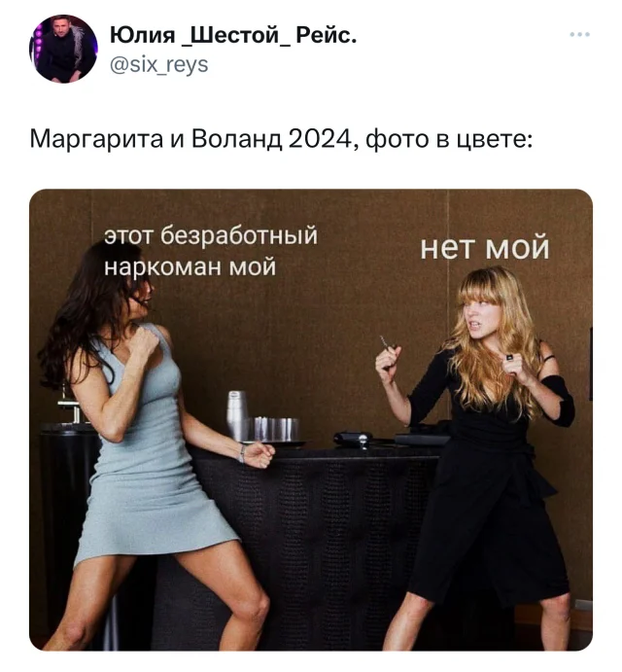Click the ring on blonde woman's fist

509,357
